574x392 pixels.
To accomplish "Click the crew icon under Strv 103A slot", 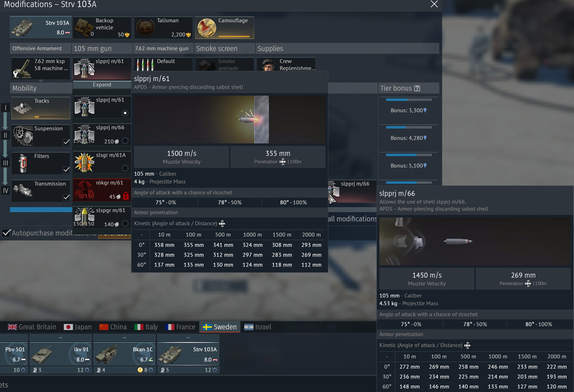I will tap(162, 370).
